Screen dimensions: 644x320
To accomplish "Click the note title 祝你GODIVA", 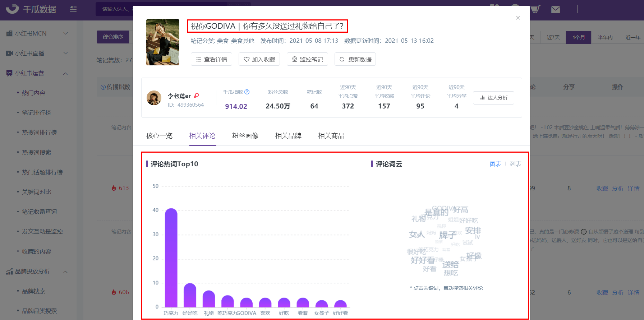I will 267,26.
